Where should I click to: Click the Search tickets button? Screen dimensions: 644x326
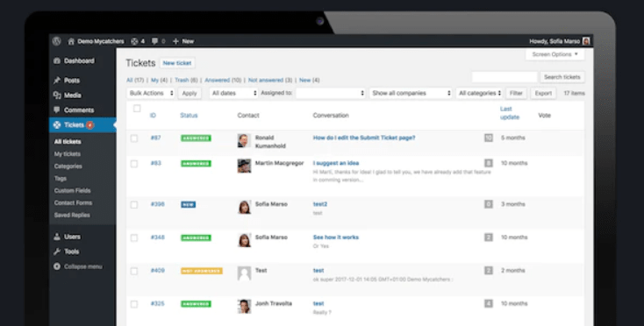(562, 77)
